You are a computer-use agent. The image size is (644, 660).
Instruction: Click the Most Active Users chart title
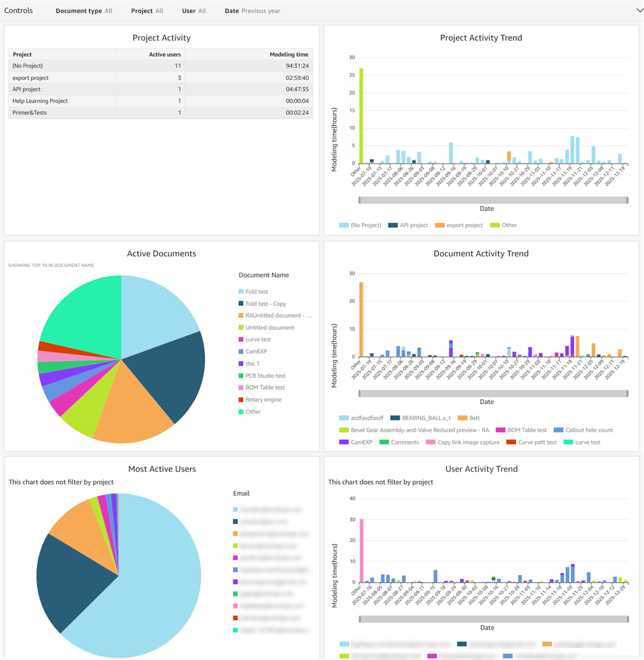[x=162, y=469]
